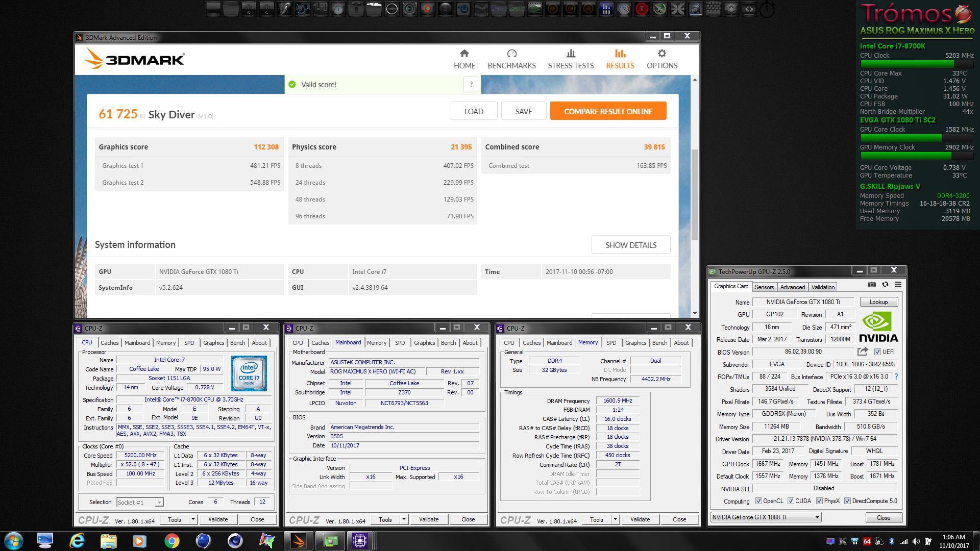Open the Advanced tab in GPU-Z
Screen dimensions: 980x551
[792, 287]
